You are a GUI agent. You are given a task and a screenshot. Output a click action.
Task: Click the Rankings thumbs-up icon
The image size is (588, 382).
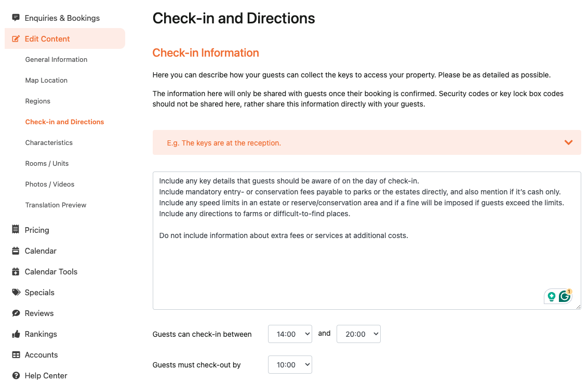(x=16, y=334)
